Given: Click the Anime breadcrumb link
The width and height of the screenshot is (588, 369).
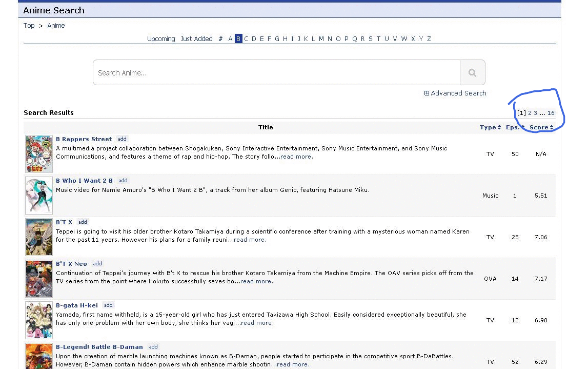Looking at the screenshot, I should 56,25.
